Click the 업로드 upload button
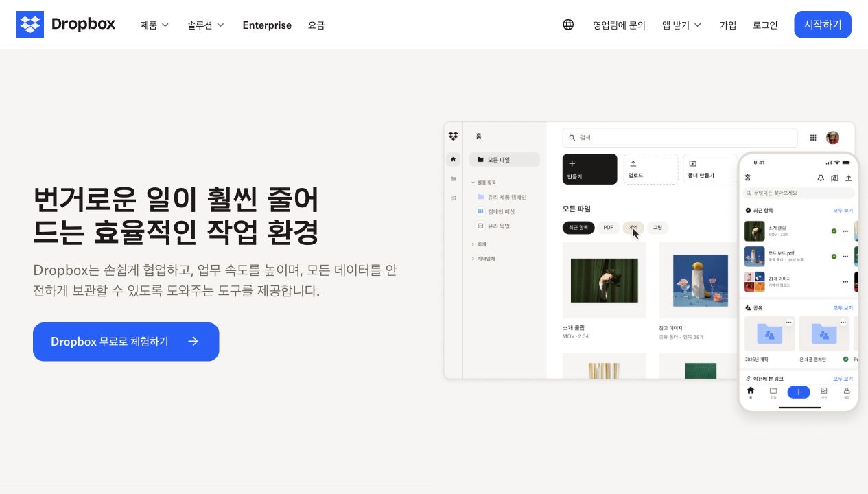 point(650,169)
